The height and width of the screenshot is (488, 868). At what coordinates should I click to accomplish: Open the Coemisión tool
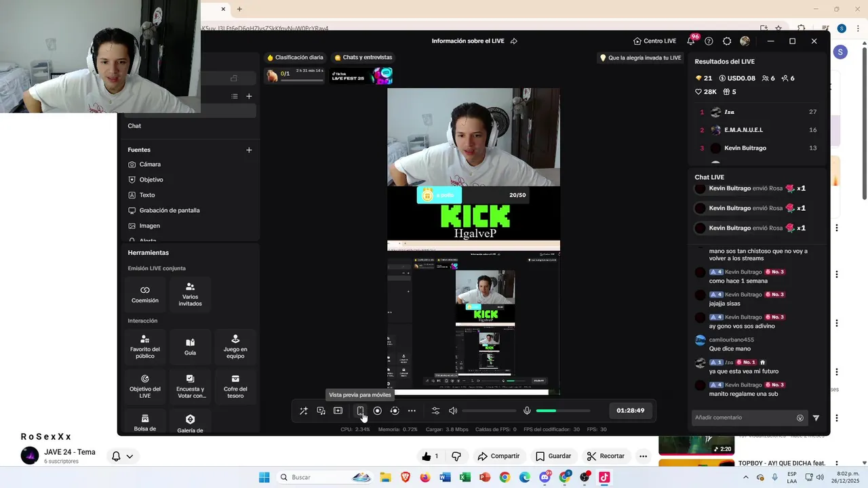tap(145, 294)
